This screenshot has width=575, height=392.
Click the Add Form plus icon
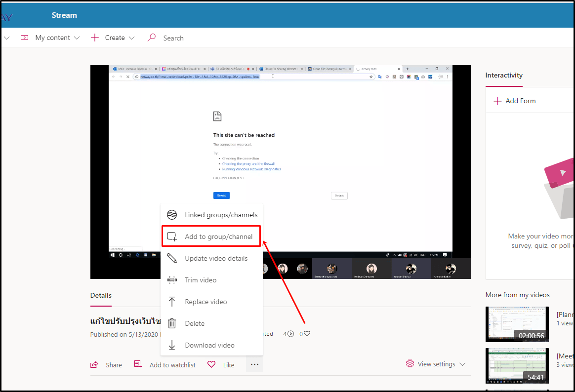(x=498, y=101)
